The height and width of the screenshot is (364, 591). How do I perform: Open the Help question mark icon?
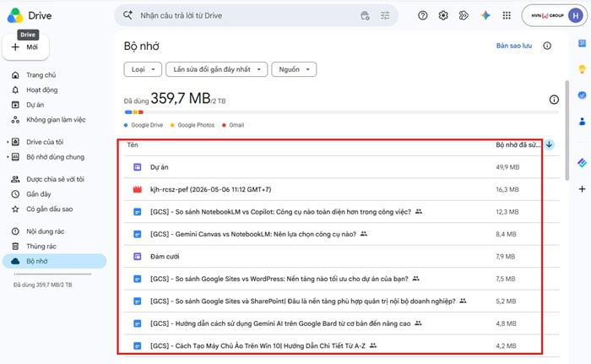pos(422,15)
